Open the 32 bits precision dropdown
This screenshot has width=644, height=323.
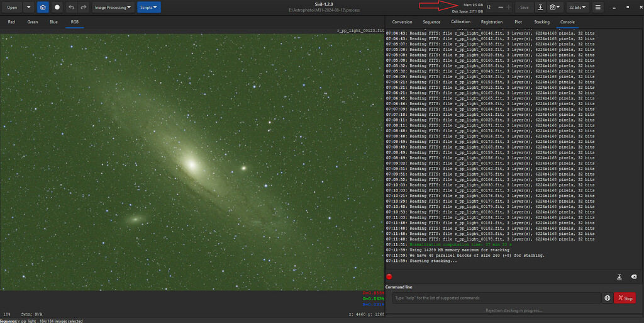click(577, 7)
